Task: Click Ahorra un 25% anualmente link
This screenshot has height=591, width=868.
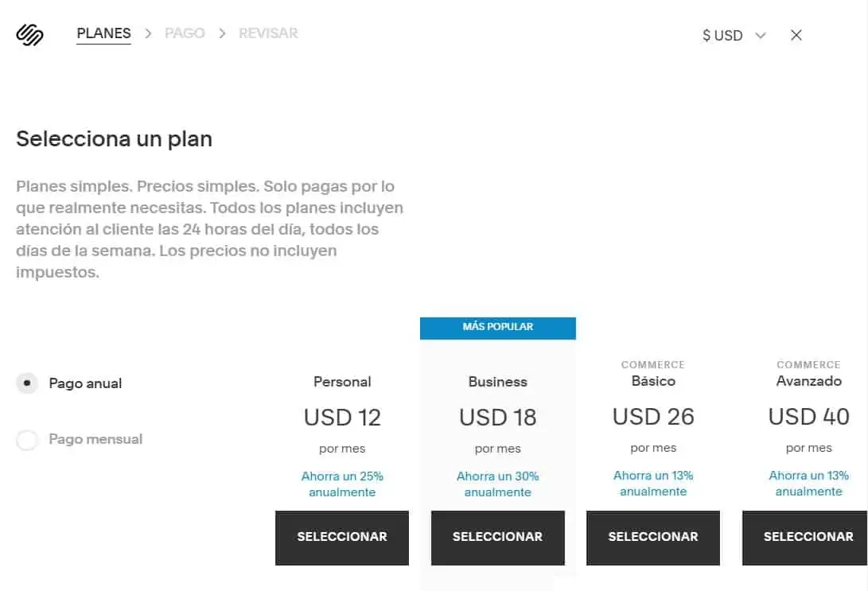Action: tap(342, 484)
